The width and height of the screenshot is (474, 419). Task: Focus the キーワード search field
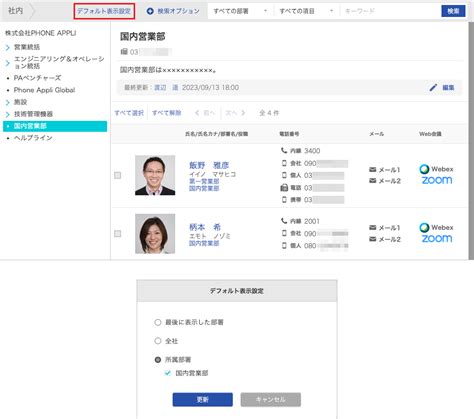coord(390,11)
